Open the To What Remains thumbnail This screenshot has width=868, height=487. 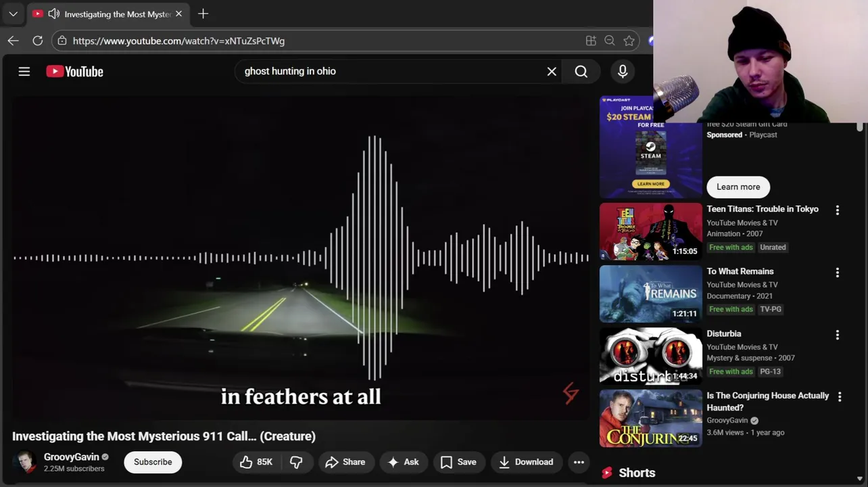[650, 294]
